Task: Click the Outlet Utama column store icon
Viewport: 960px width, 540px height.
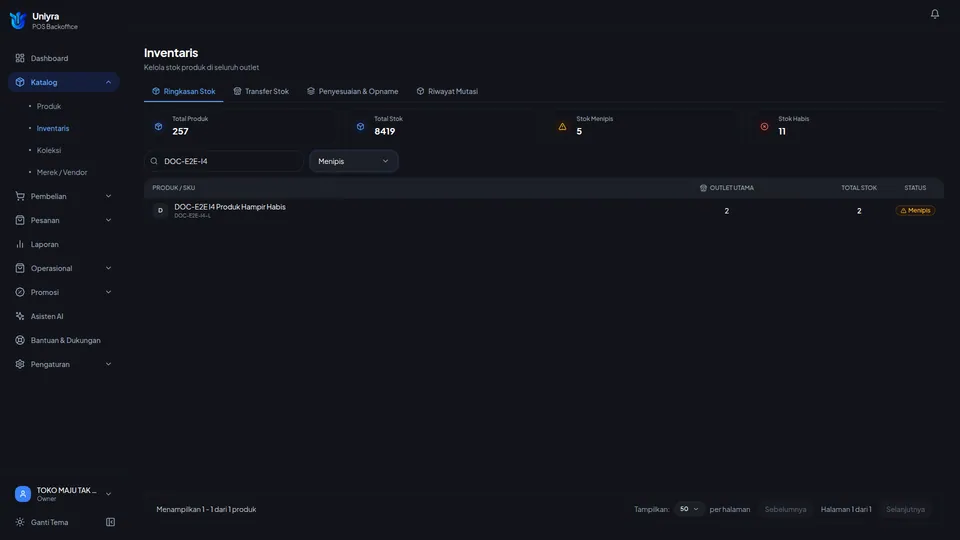Action: (703, 188)
